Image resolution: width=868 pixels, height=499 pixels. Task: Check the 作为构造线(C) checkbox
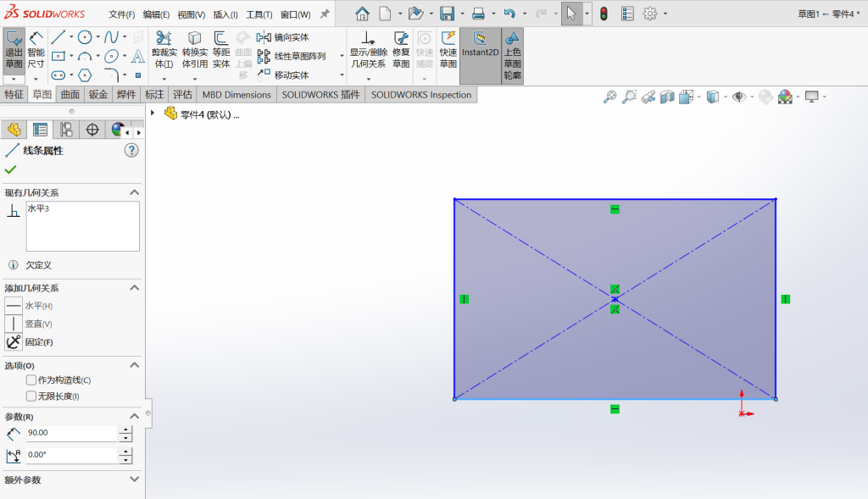tap(31, 380)
